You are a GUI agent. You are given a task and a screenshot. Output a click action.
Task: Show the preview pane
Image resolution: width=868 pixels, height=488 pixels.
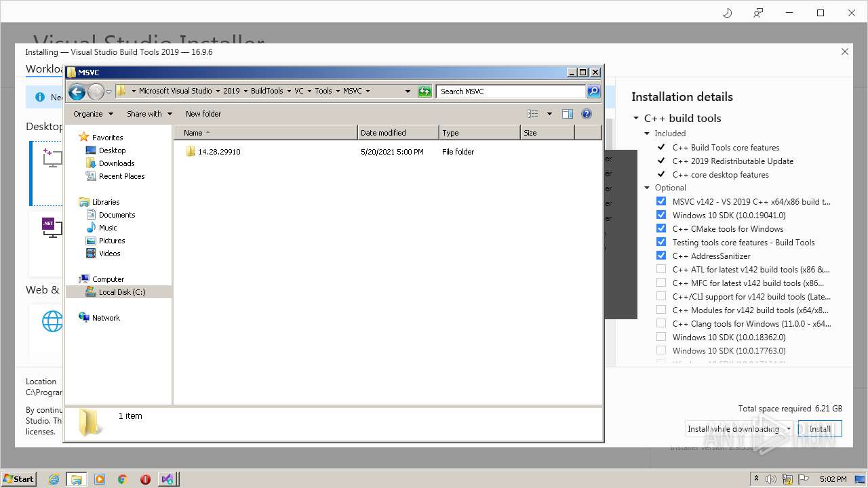(x=568, y=114)
